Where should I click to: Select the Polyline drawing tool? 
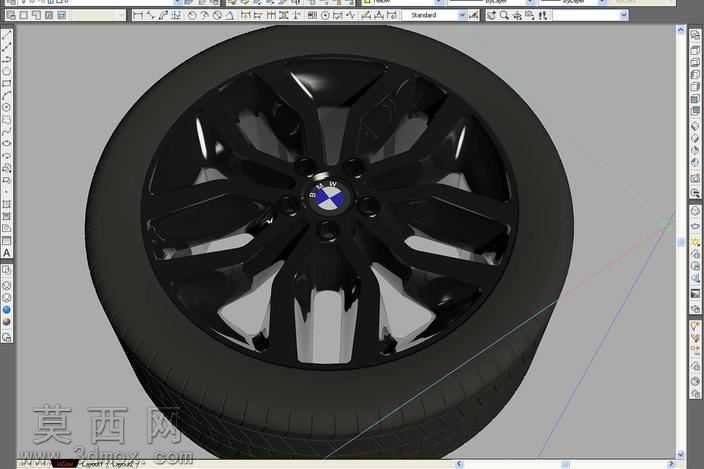pyautogui.click(x=7, y=59)
